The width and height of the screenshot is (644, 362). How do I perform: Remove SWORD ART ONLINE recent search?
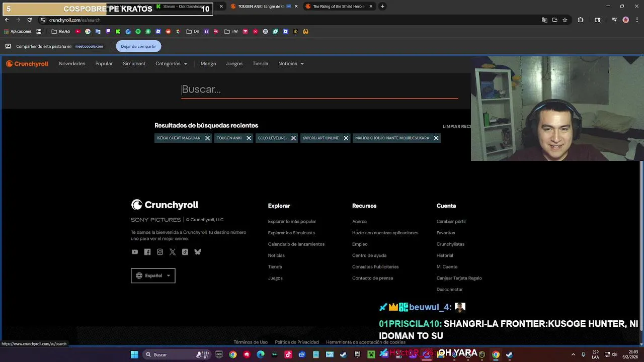tap(346, 138)
